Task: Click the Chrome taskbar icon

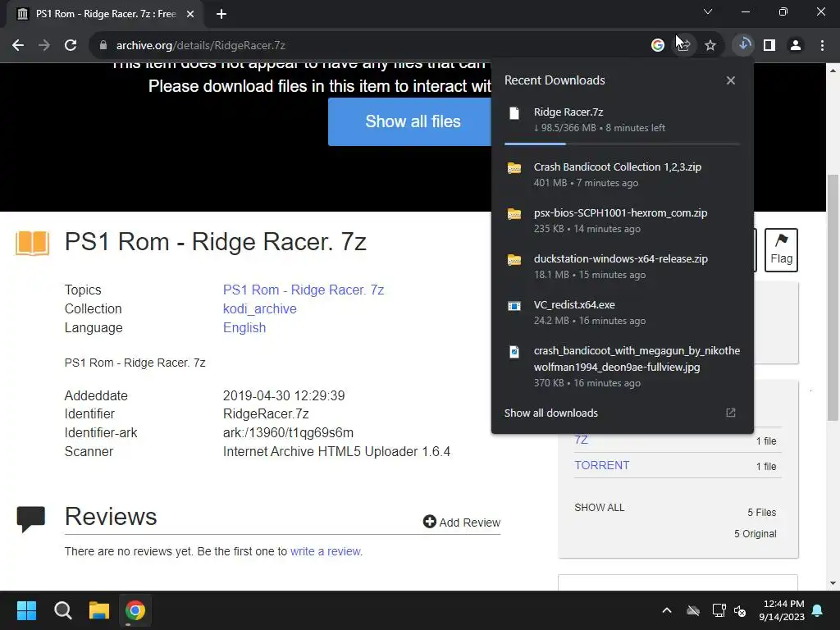Action: pos(135,610)
